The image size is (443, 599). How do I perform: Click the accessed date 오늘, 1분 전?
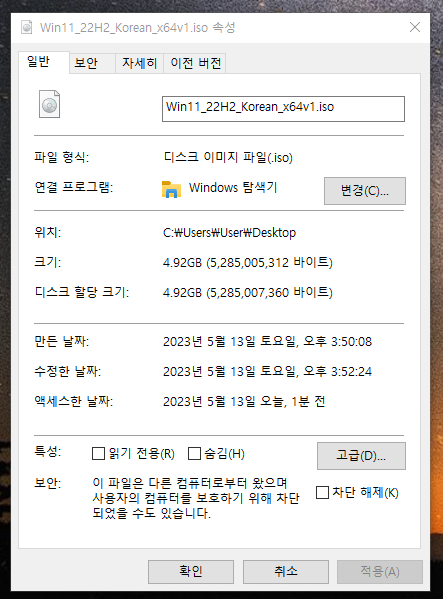coord(293,401)
